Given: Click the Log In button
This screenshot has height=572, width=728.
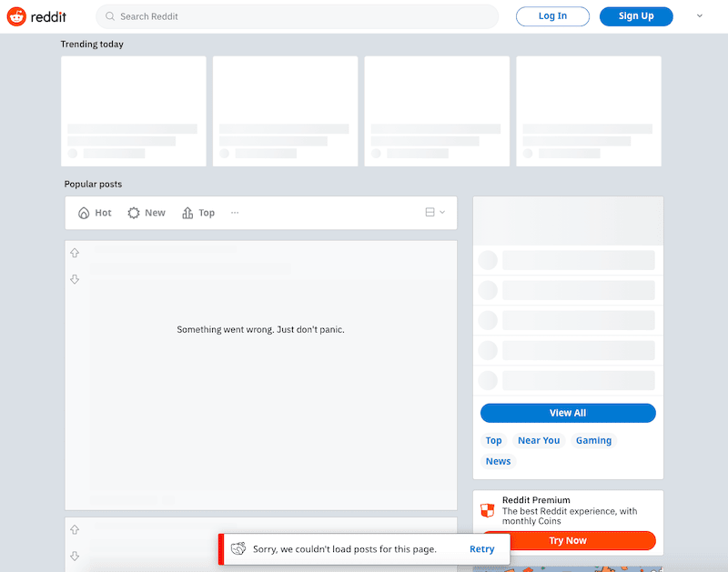Looking at the screenshot, I should [x=552, y=16].
